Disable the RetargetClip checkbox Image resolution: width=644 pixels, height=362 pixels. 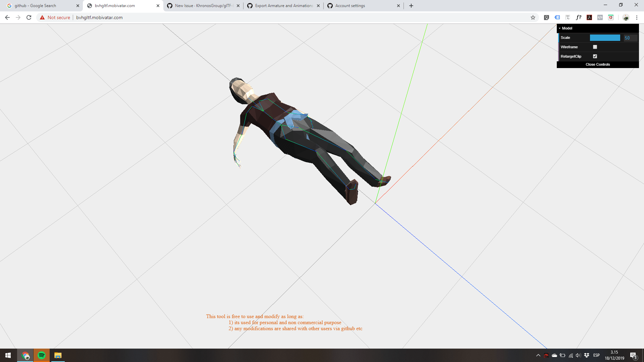(x=595, y=56)
